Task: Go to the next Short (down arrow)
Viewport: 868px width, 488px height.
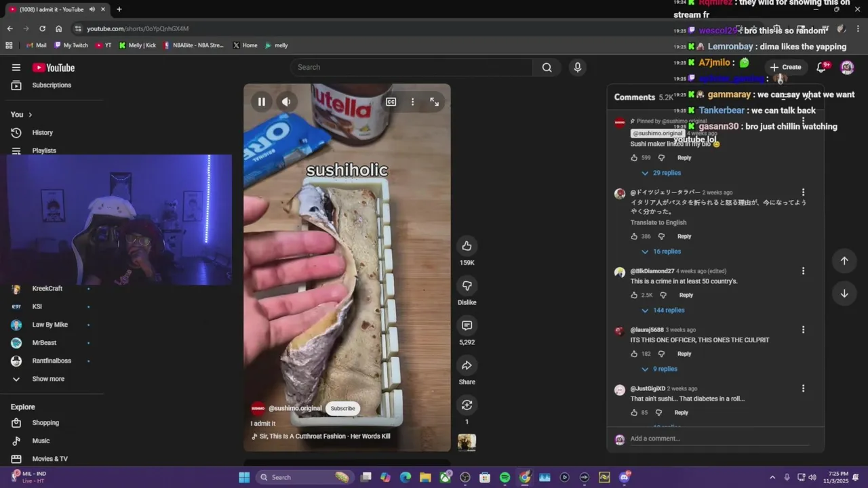Action: 844,293
